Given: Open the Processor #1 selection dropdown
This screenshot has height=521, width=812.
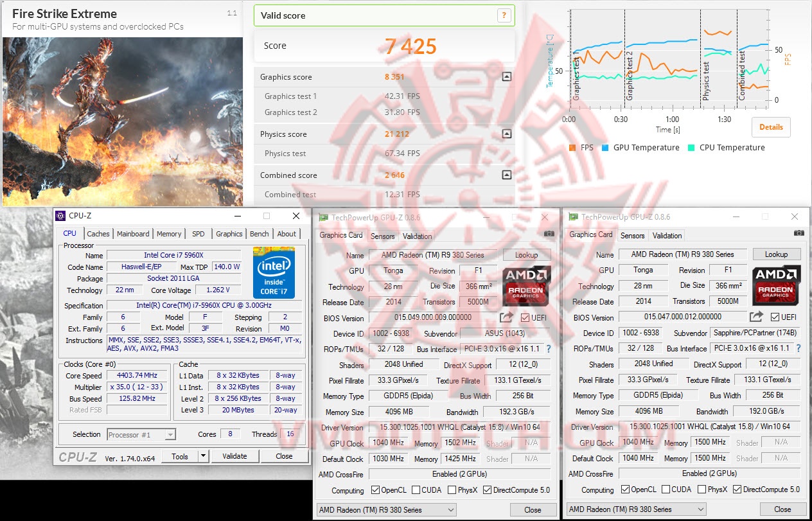Looking at the screenshot, I should tap(141, 435).
